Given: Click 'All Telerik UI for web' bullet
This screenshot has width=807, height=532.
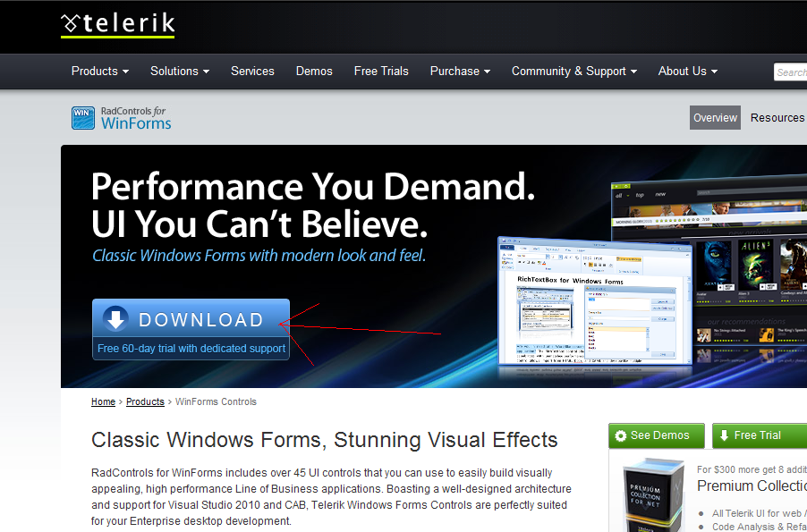Looking at the screenshot, I should [x=760, y=513].
